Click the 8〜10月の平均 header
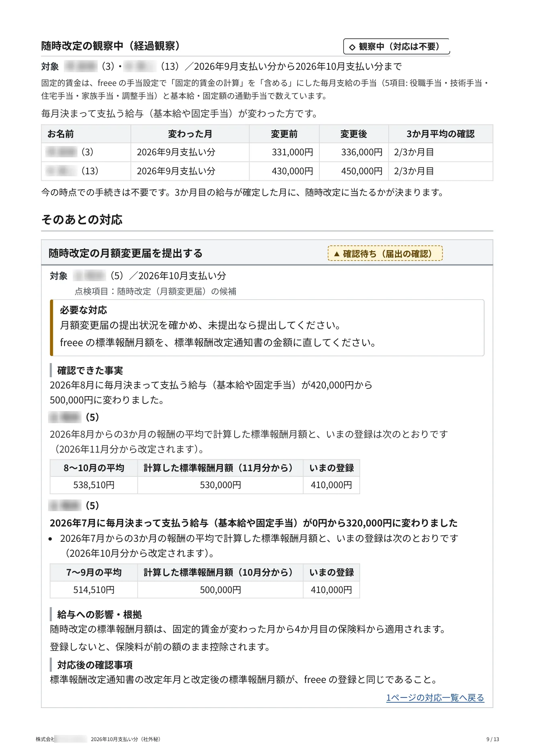This screenshot has height=756, width=535. pos(94,468)
